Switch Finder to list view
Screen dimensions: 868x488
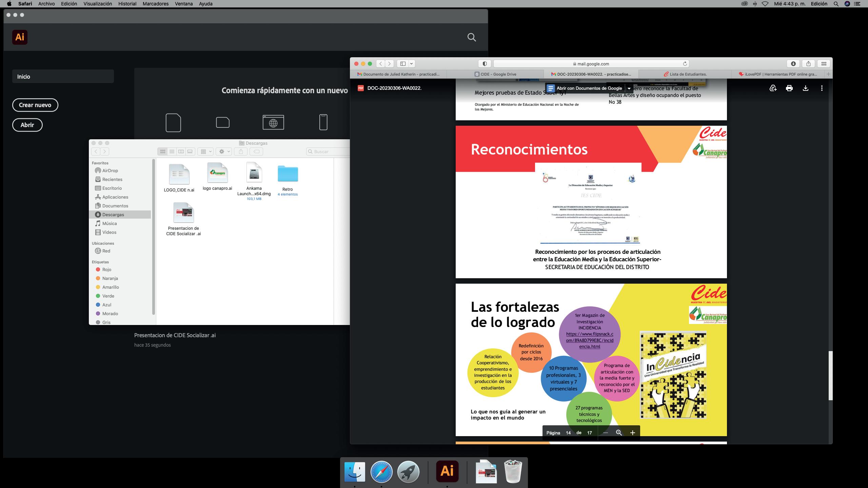(x=172, y=151)
